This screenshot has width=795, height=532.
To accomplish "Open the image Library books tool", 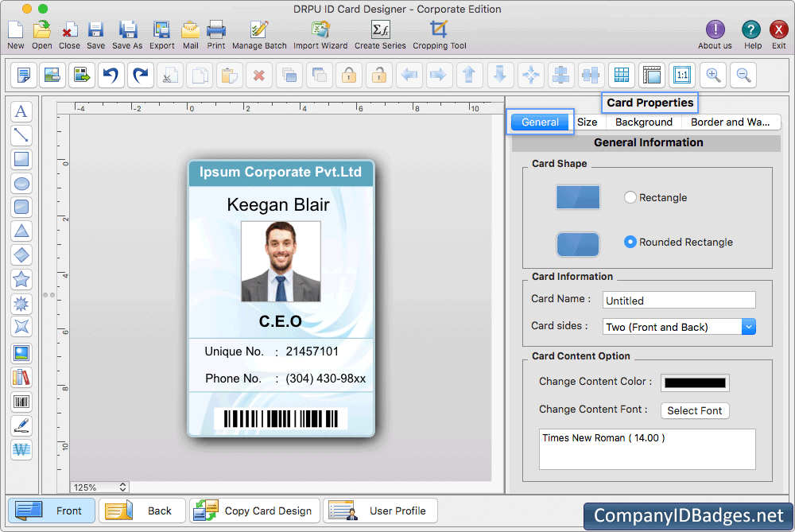I will [x=21, y=378].
